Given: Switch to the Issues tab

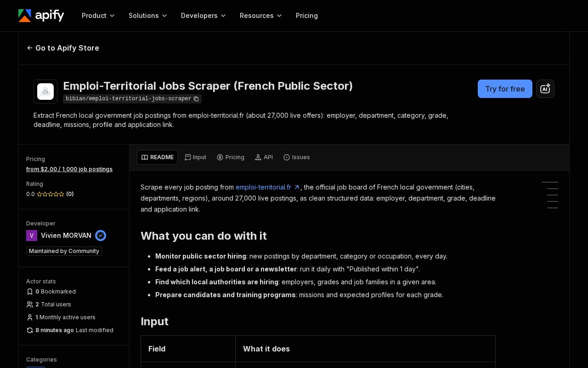Looking at the screenshot, I should (x=297, y=157).
